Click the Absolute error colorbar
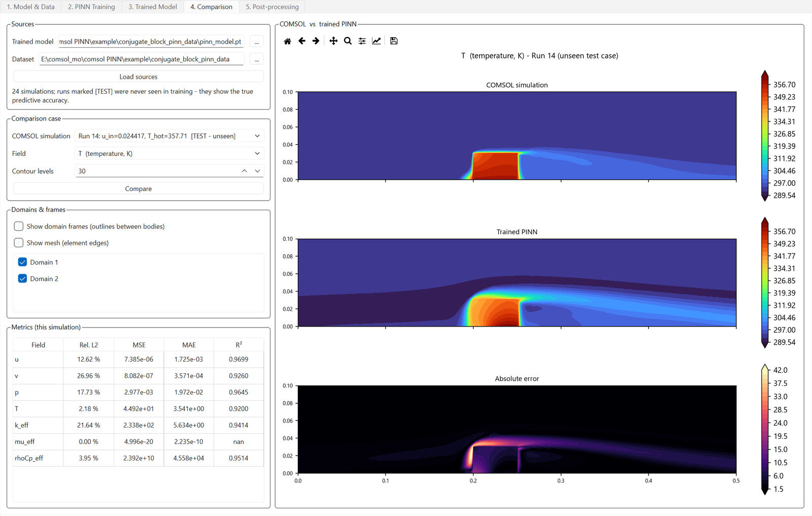Screen dimensions: 812x516 pyautogui.click(x=765, y=430)
